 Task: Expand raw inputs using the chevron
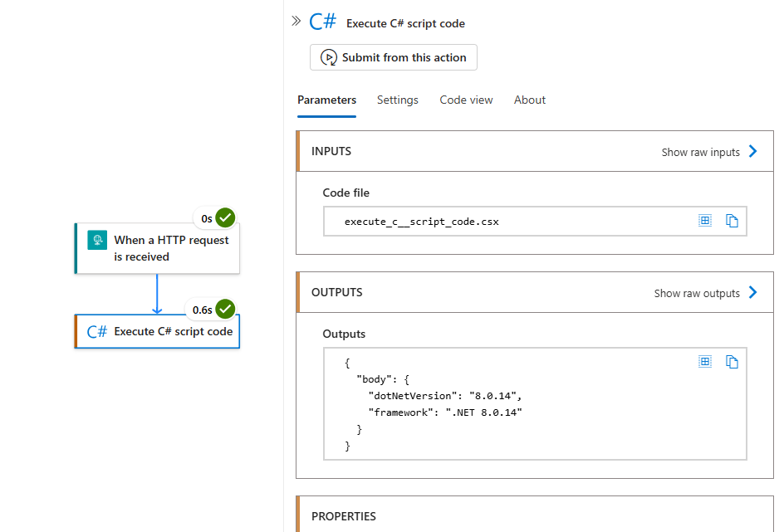click(x=753, y=152)
